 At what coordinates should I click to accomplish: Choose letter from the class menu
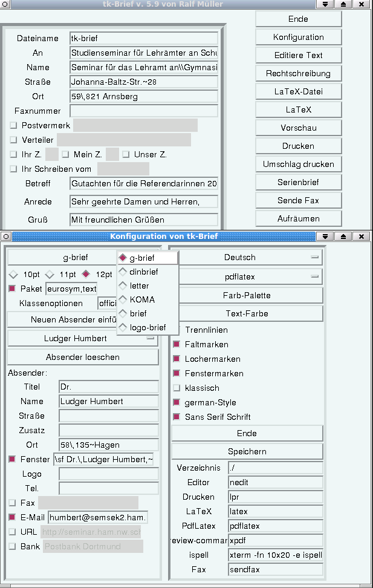coord(148,286)
